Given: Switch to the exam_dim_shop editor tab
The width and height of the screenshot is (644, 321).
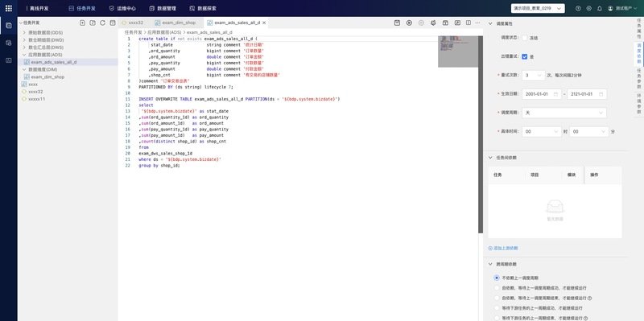Looking at the screenshot, I should click(x=176, y=23).
